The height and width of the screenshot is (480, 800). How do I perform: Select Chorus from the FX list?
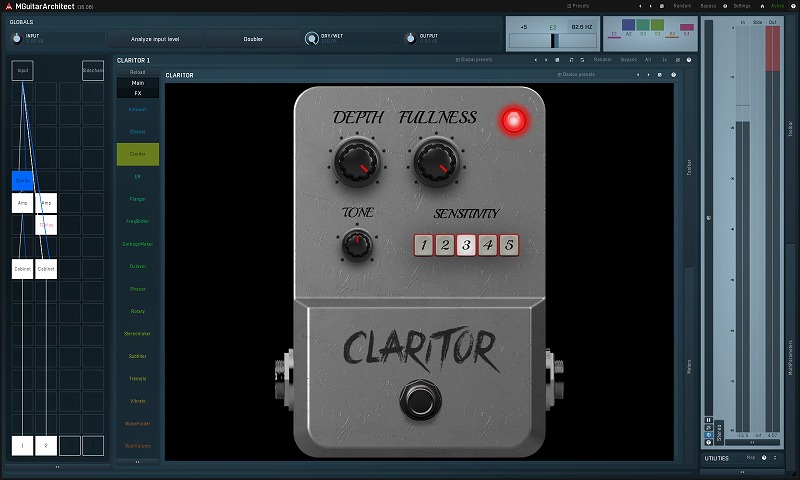point(137,131)
